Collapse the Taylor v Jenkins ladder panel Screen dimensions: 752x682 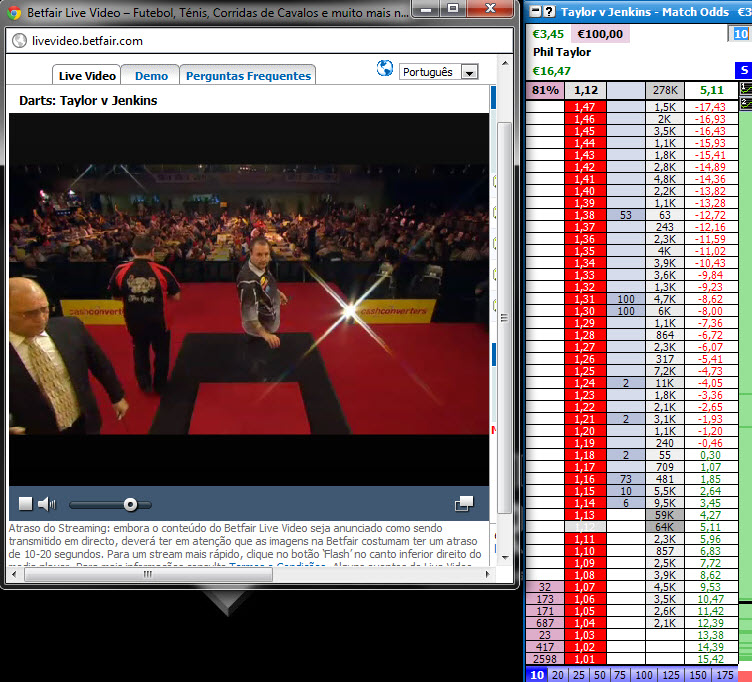536,12
